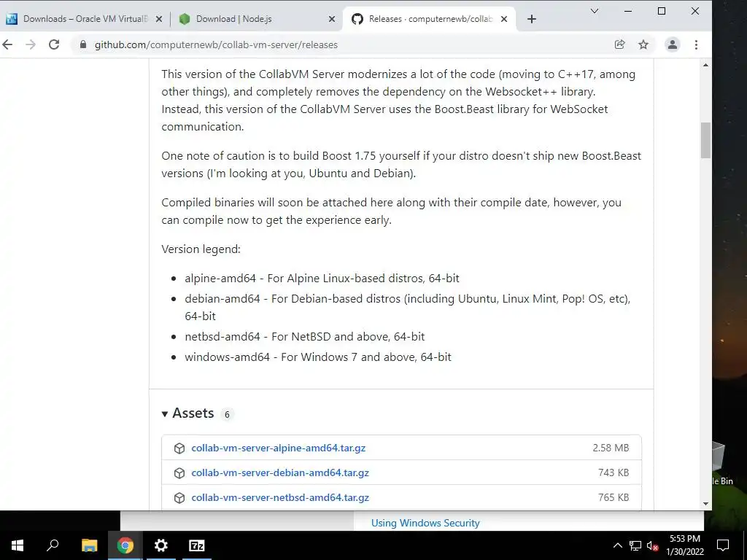
Task: Click the Recycle Bin desktop icon
Action: click(722, 464)
